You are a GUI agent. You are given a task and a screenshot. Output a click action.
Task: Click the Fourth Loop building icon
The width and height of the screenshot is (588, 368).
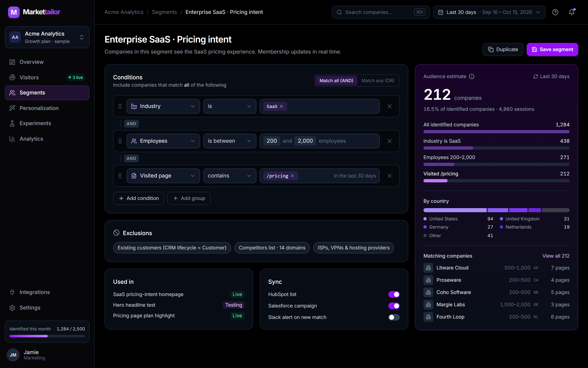point(428,317)
